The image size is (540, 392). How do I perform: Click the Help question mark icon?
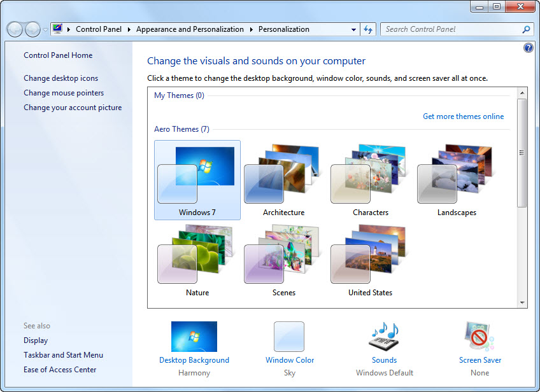[528, 48]
